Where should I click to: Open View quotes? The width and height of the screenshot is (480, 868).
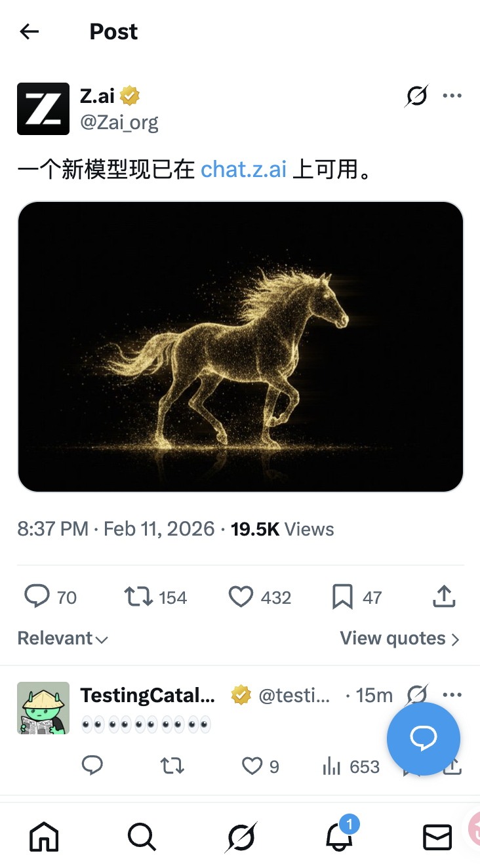click(399, 638)
